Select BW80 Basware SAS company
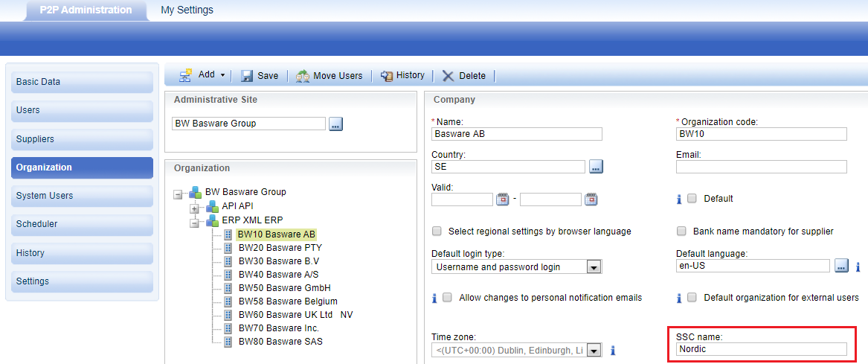 click(280, 341)
